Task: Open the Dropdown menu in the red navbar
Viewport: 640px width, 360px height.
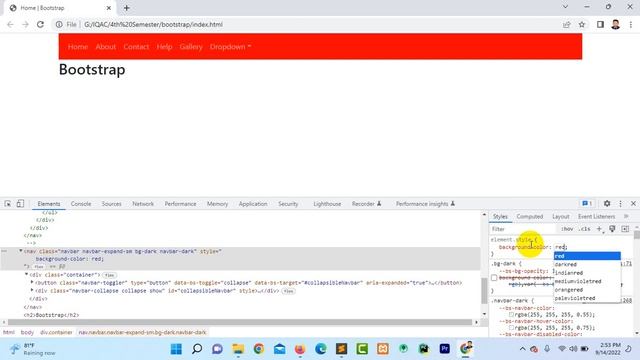Action: (231, 47)
